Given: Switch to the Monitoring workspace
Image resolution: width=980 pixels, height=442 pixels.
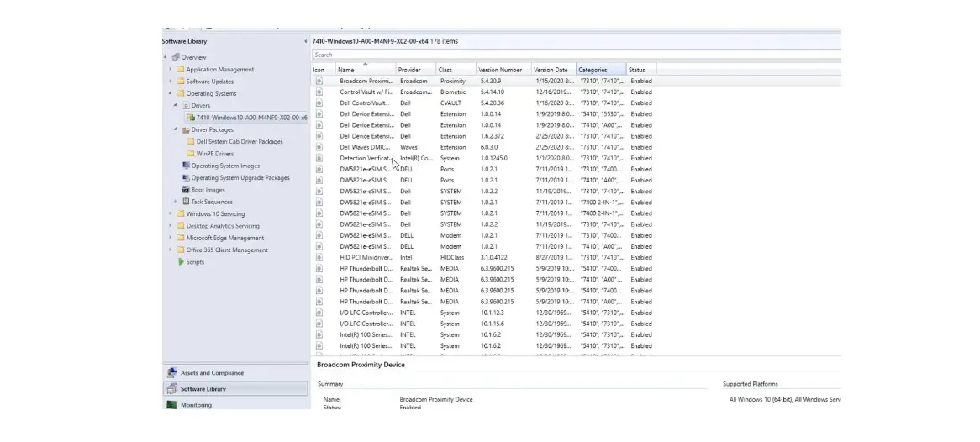Looking at the screenshot, I should [235, 405].
